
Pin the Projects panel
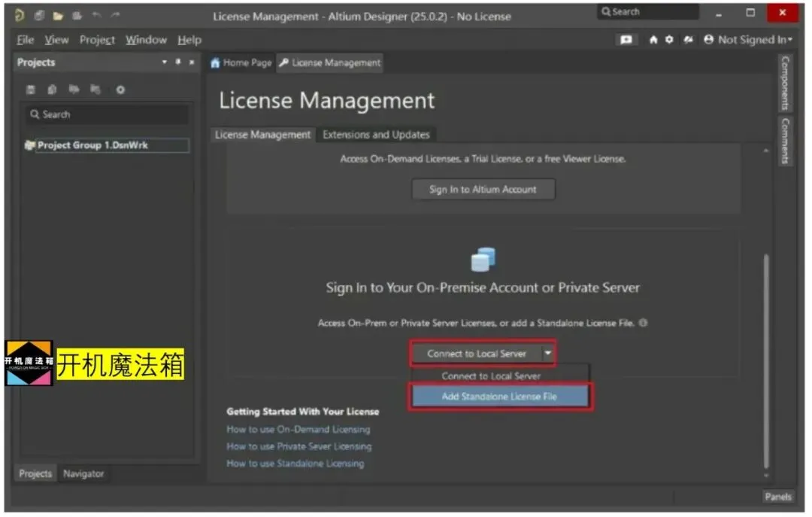click(177, 62)
